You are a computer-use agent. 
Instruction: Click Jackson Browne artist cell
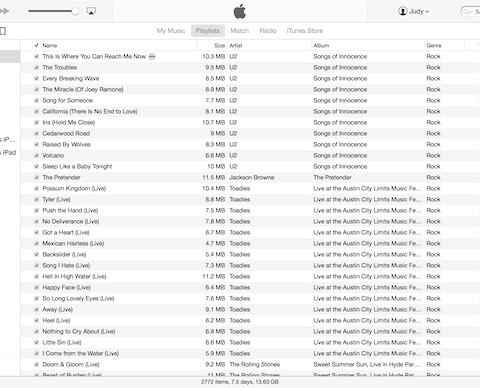pos(252,177)
